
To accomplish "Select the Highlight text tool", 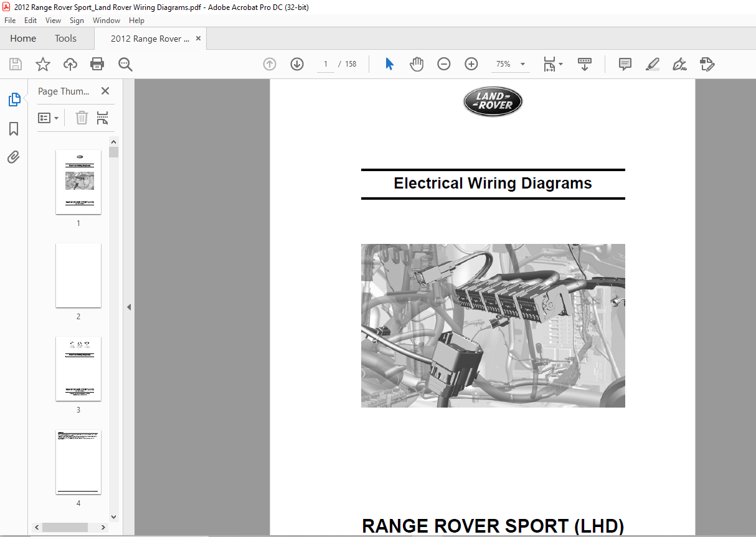I will [652, 64].
